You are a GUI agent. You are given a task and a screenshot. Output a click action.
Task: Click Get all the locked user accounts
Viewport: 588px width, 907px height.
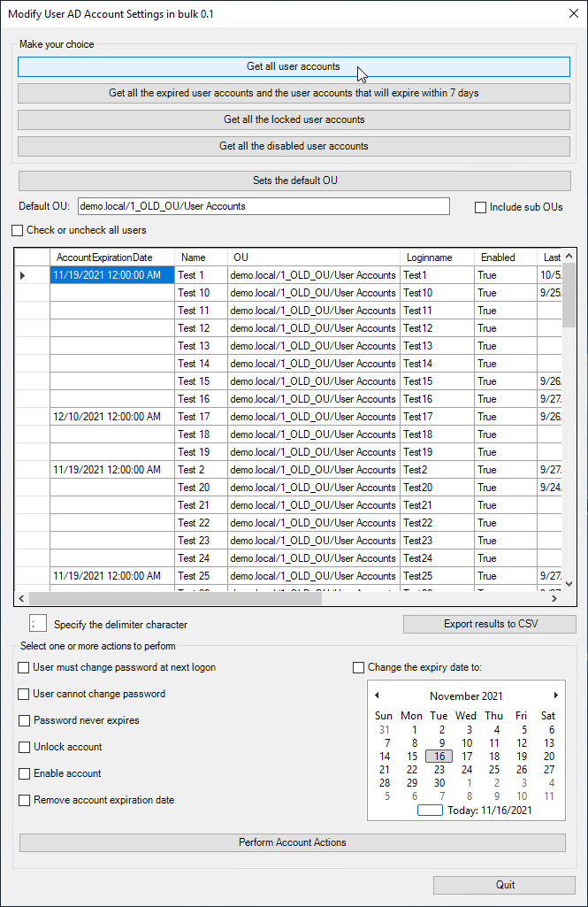pyautogui.click(x=294, y=119)
